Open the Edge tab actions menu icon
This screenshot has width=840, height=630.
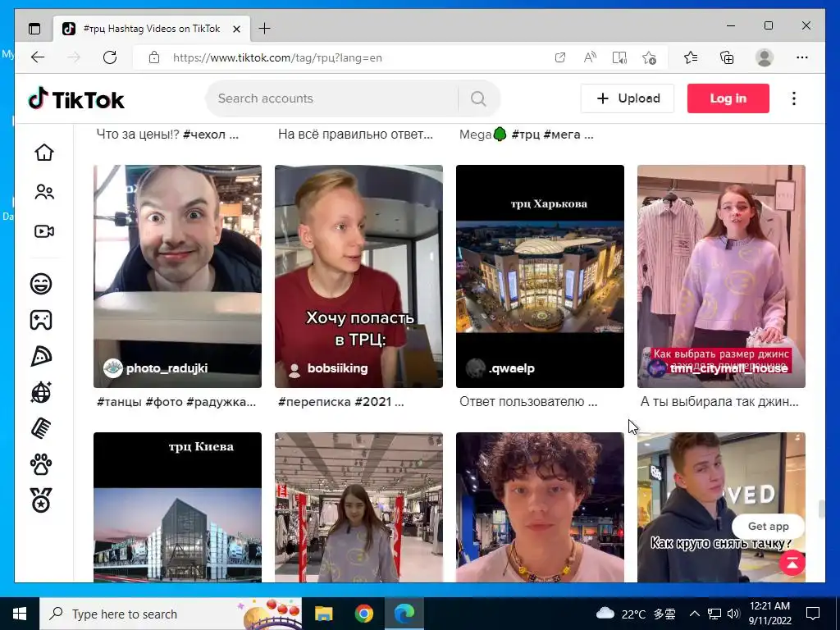click(34, 29)
